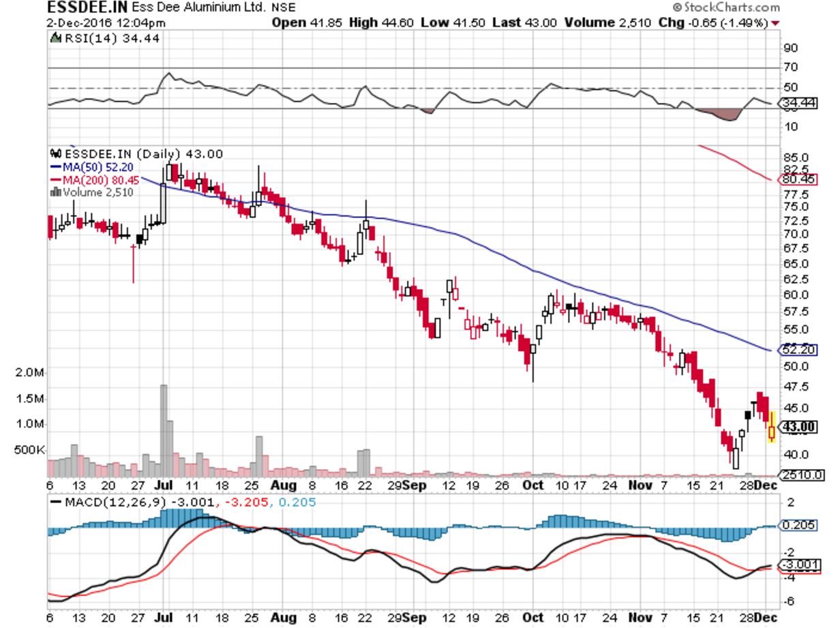Click the Chg -0.65 (-1.49%) value
Viewport: 840px width, 628px height.
712,22
